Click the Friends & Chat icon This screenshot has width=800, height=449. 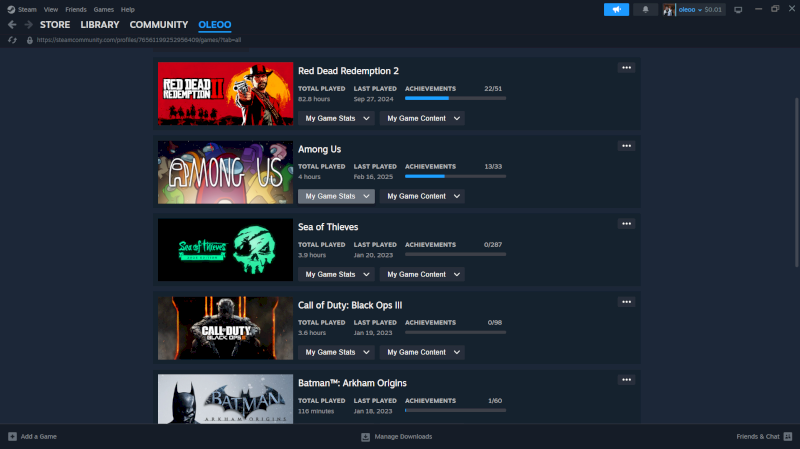(788, 436)
